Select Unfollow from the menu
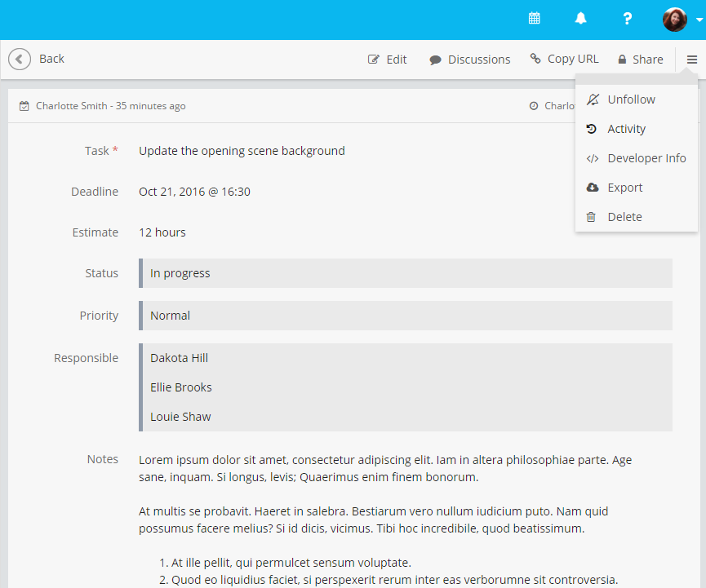Screen dimensions: 706x588 pos(631,99)
